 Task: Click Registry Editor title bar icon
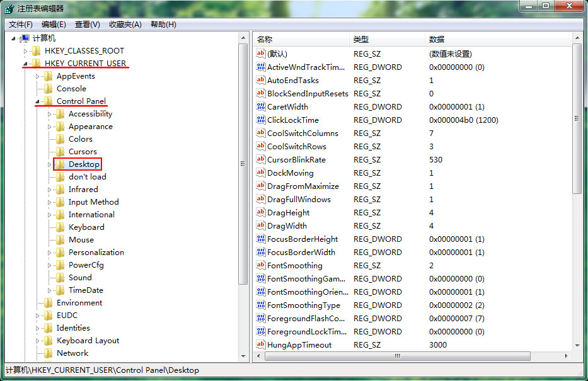point(9,8)
